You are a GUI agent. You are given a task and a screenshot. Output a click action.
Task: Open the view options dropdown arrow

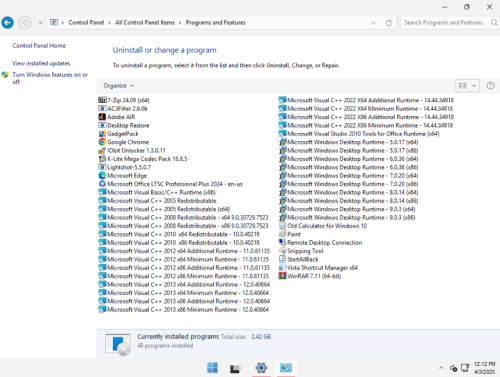click(x=474, y=86)
